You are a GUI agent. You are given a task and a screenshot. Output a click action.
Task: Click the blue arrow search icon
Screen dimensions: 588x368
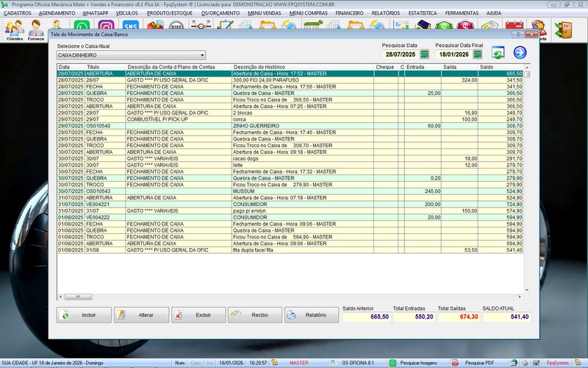(520, 52)
